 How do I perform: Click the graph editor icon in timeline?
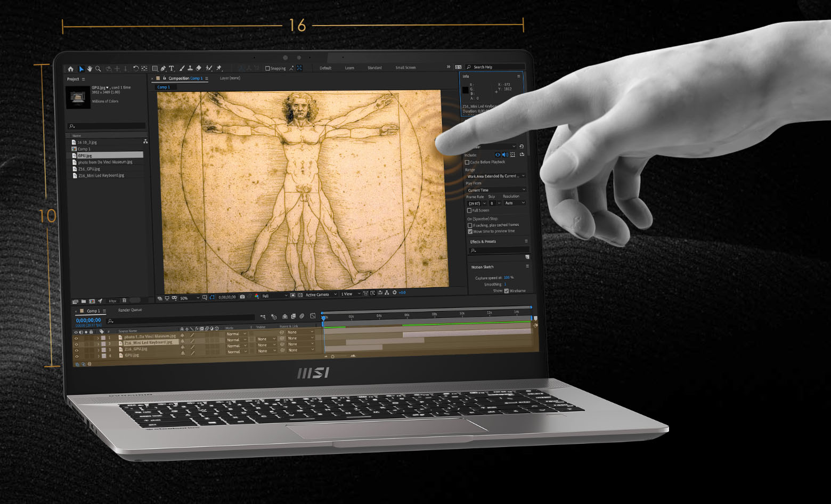click(x=313, y=316)
